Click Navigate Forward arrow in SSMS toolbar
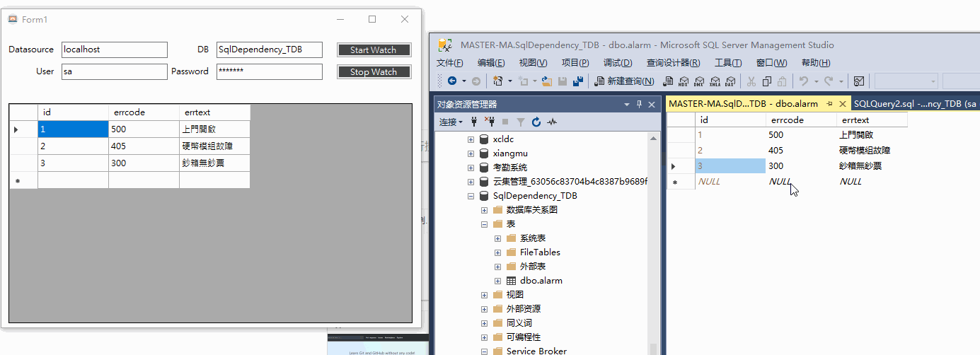 point(476,81)
